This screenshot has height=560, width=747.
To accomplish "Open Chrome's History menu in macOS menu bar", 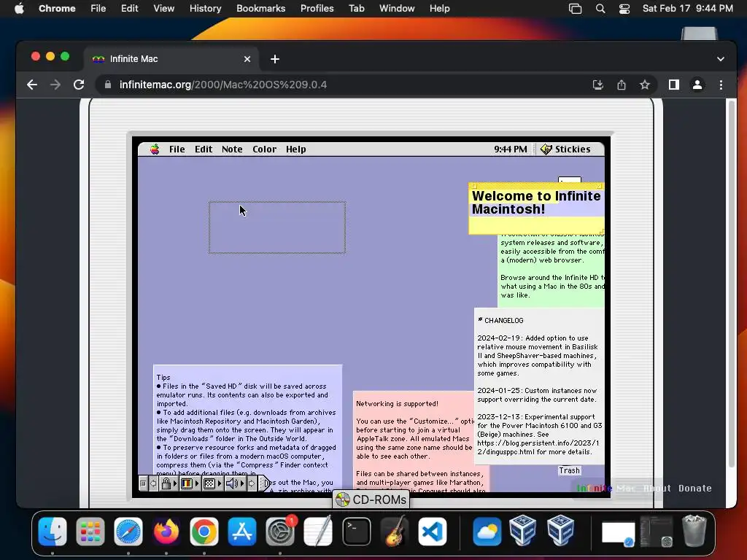I will pos(205,9).
